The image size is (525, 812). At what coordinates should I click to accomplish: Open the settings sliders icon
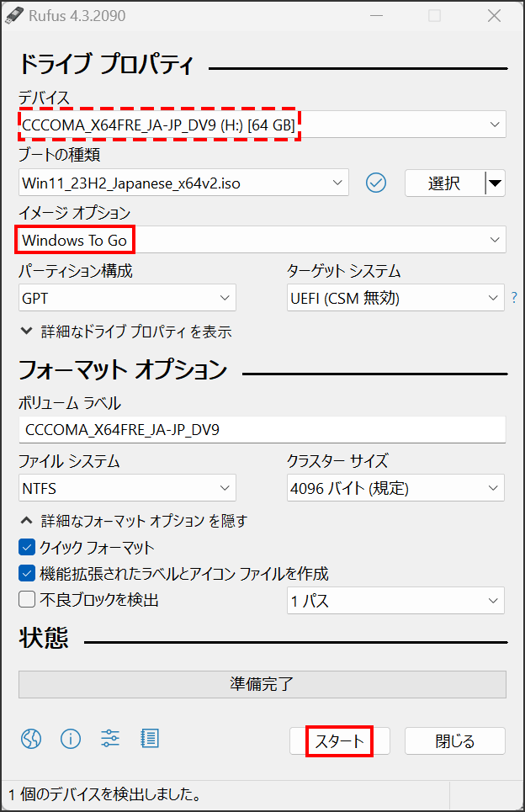(109, 739)
